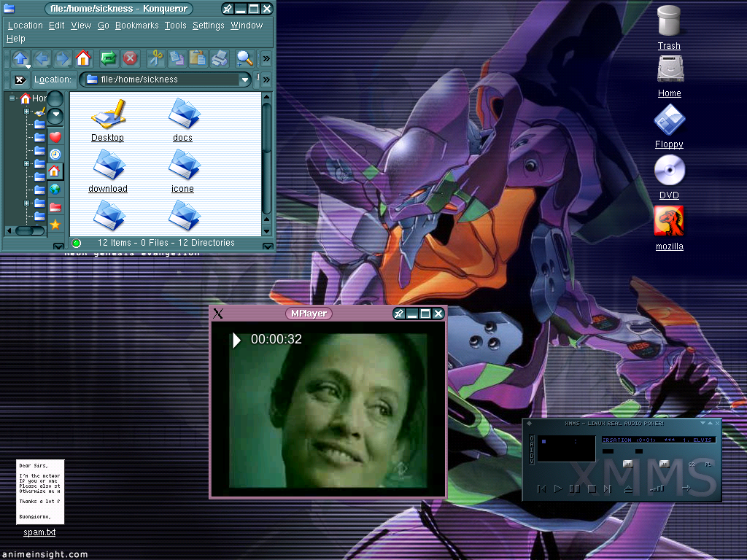
Task: Collapse the Home tree root node
Action: (12, 98)
